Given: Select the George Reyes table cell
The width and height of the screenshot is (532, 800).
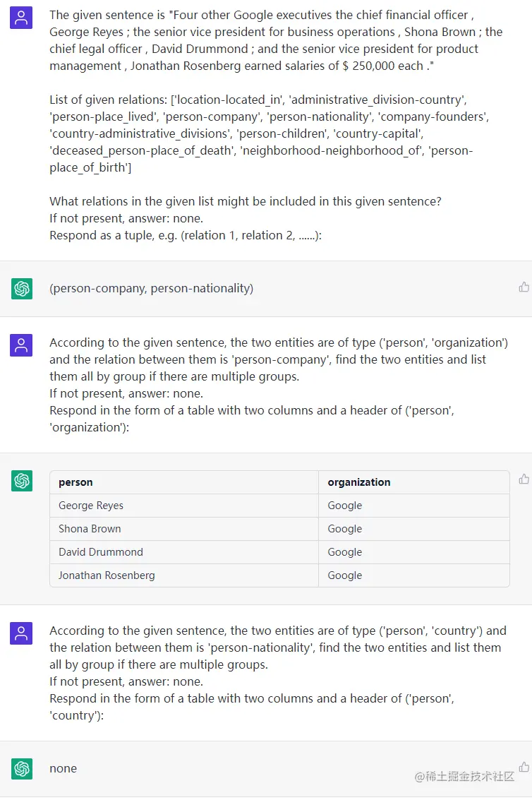Looking at the screenshot, I should pyautogui.click(x=91, y=506).
